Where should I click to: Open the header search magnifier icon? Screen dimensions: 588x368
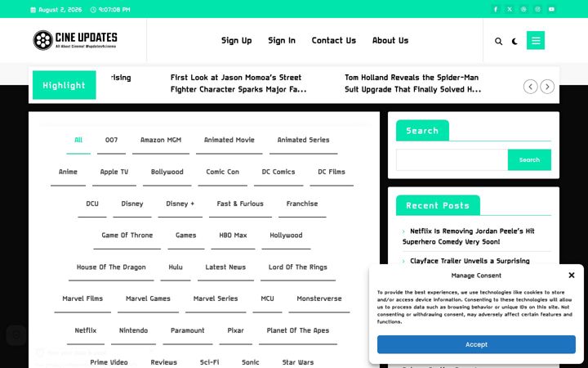pos(498,42)
